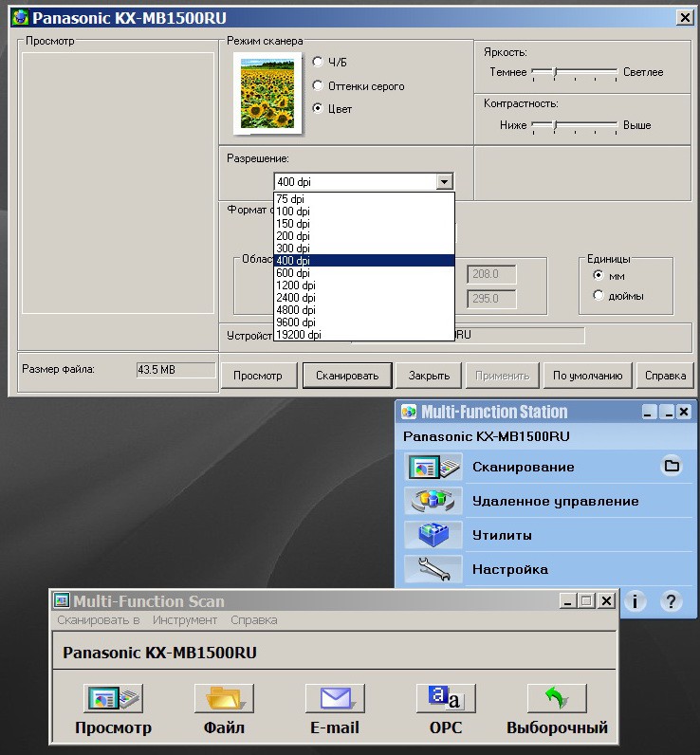This screenshot has height=755, width=700.
Task: Click the Справка button in scanner dialog
Action: [x=665, y=376]
